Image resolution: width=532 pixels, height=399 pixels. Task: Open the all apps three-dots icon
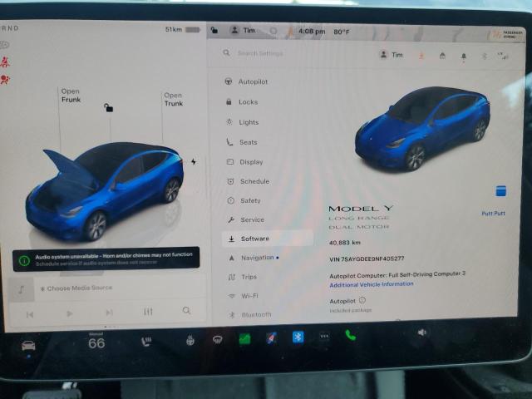click(324, 336)
